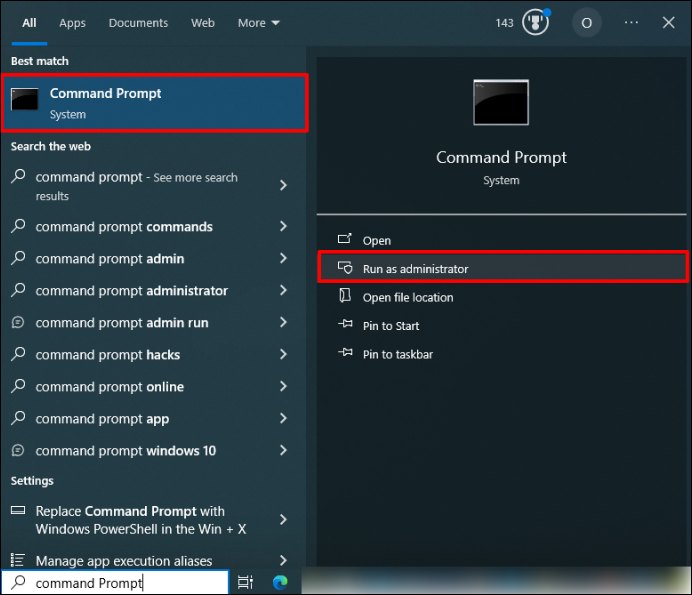This screenshot has width=692, height=595.
Task: Expand arrow for 'command prompt online'
Action: 283,386
